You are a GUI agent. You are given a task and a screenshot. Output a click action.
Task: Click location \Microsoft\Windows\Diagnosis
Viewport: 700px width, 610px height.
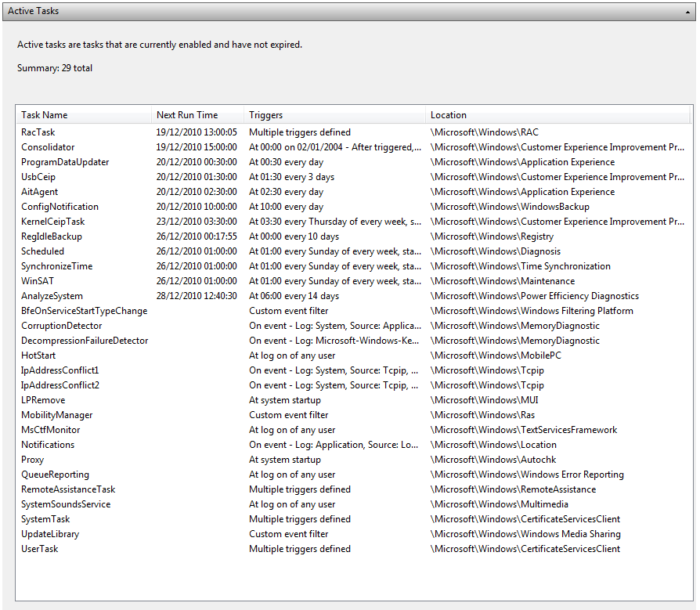tap(496, 251)
